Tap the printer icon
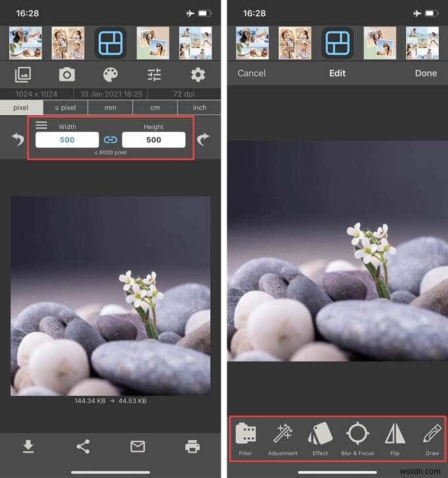Viewport: 448px width, 478px height. pyautogui.click(x=192, y=446)
